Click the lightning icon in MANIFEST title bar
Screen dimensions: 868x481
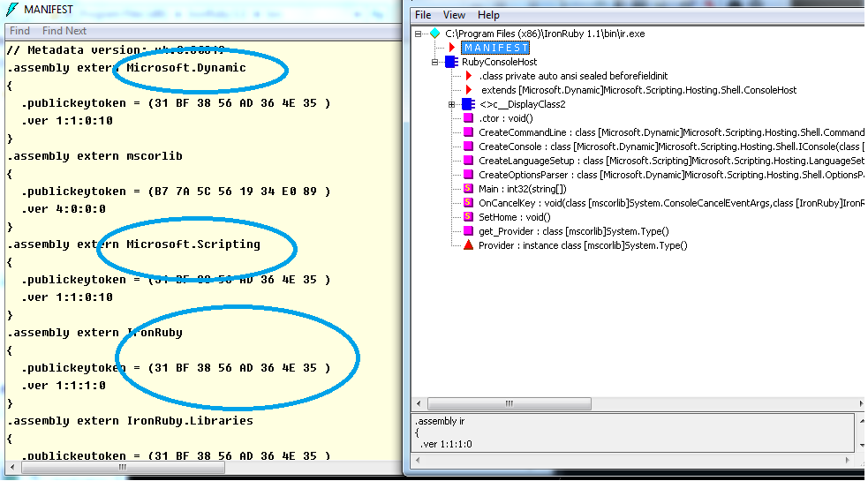click(x=11, y=10)
